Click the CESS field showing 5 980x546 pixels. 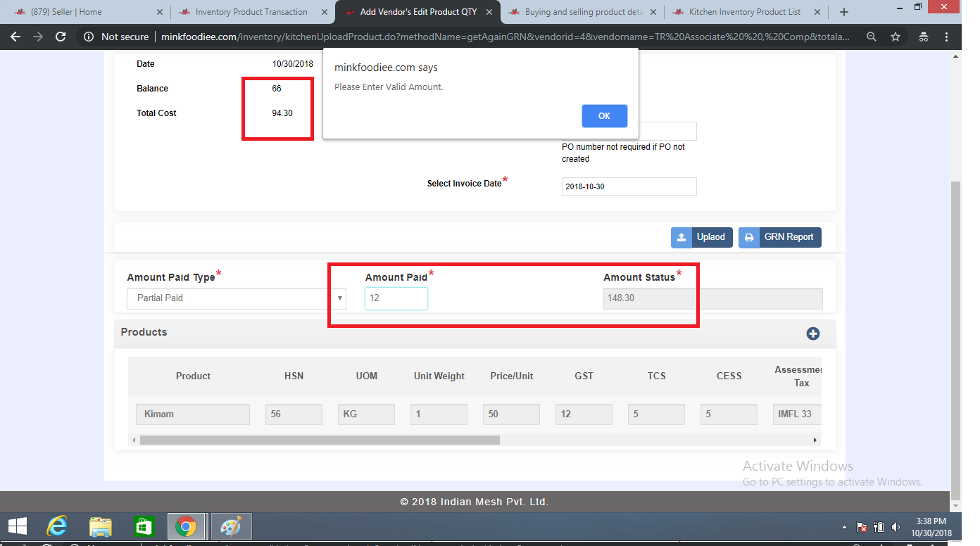coord(729,414)
